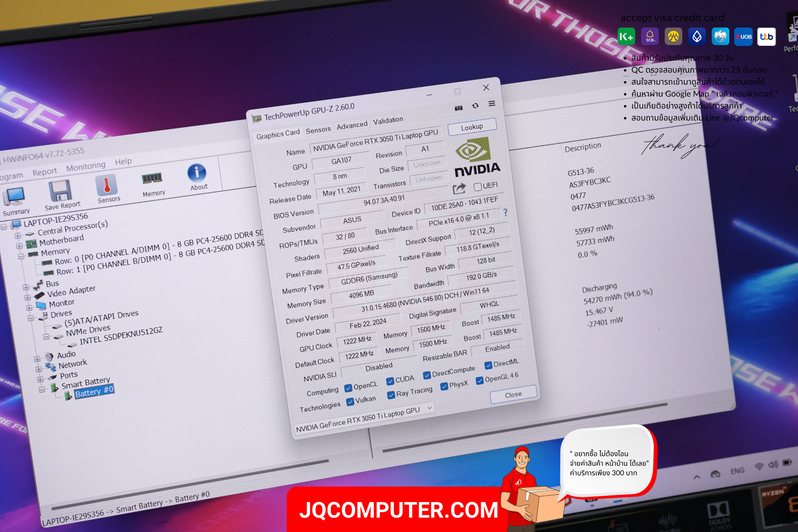This screenshot has height=532, width=798.
Task: Toggle the DirectML checkbox
Action: pos(488,365)
